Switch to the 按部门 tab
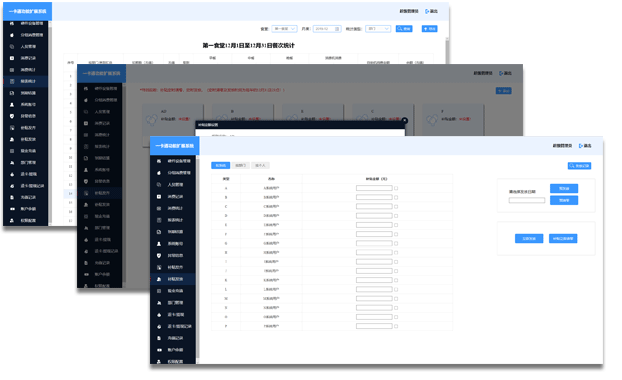 click(240, 165)
